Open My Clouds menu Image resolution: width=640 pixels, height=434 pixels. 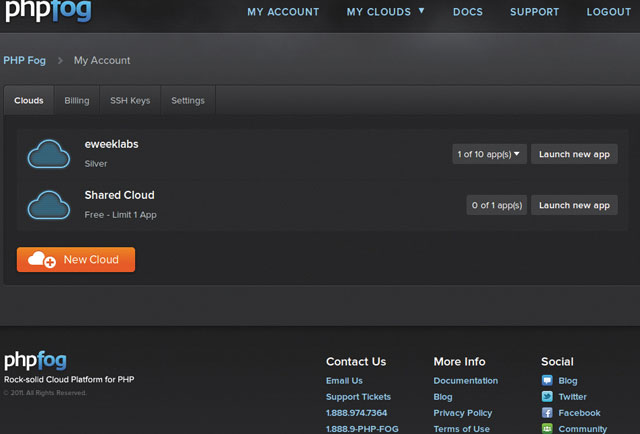pyautogui.click(x=379, y=12)
